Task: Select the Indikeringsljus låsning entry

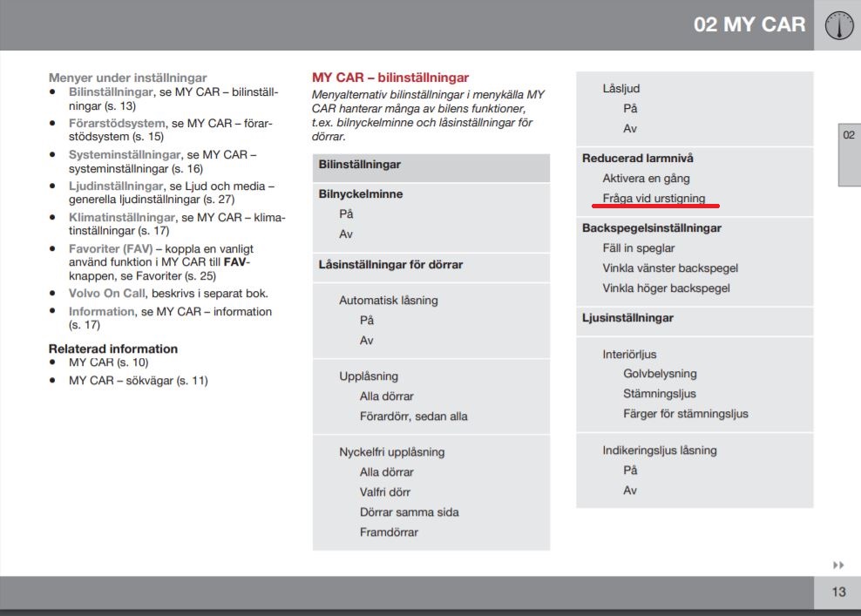Action: pyautogui.click(x=660, y=450)
